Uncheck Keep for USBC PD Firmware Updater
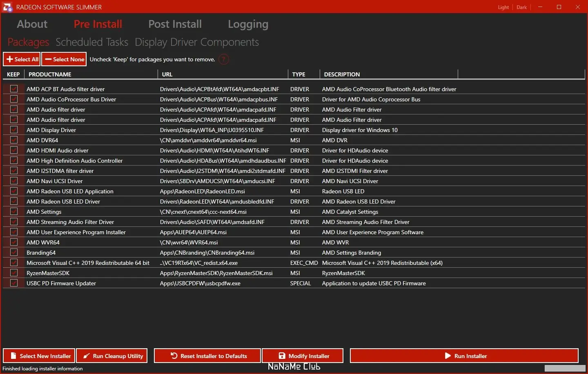 (x=14, y=283)
